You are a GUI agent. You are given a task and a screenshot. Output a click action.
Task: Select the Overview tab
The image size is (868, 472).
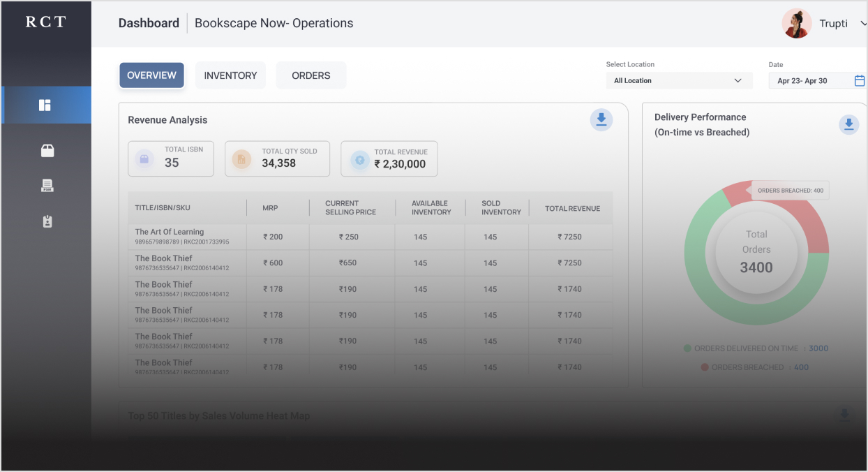(151, 75)
